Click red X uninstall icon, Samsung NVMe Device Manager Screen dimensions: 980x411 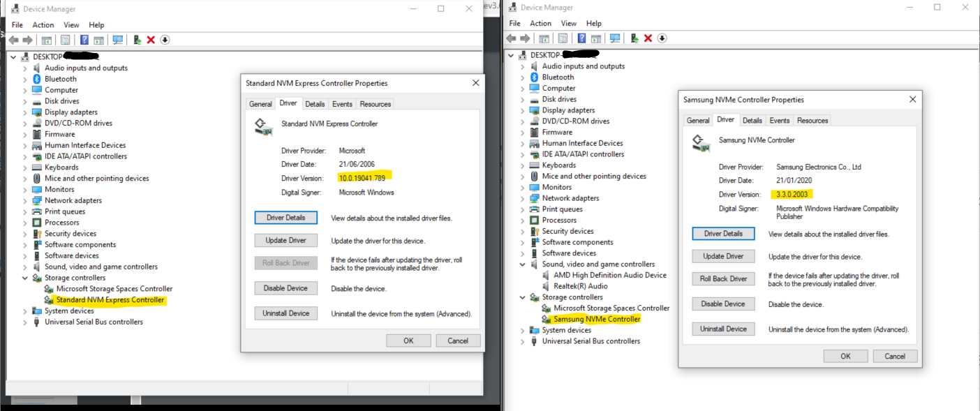click(x=648, y=38)
